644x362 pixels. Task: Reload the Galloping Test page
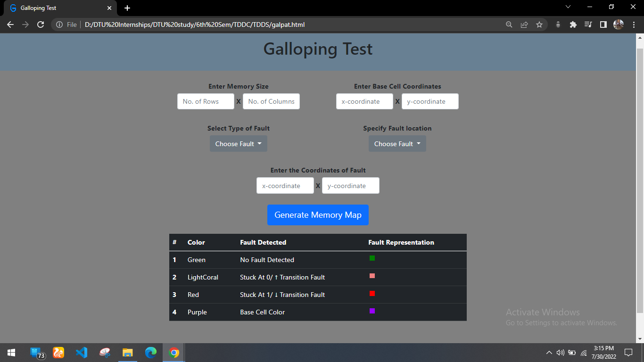click(x=40, y=24)
